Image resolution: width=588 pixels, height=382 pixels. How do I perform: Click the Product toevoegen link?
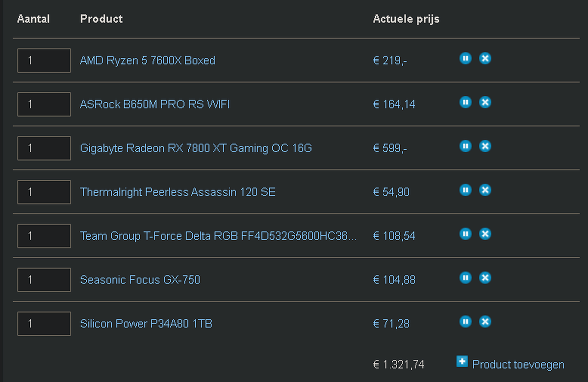[518, 365]
